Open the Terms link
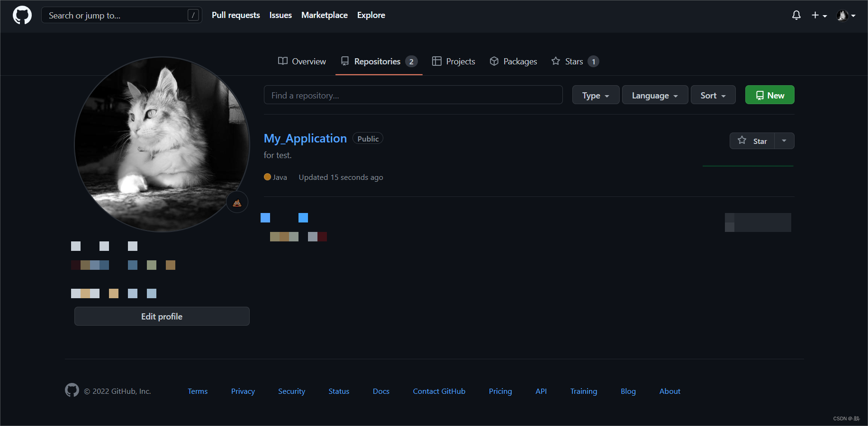The image size is (868, 426). (x=198, y=391)
